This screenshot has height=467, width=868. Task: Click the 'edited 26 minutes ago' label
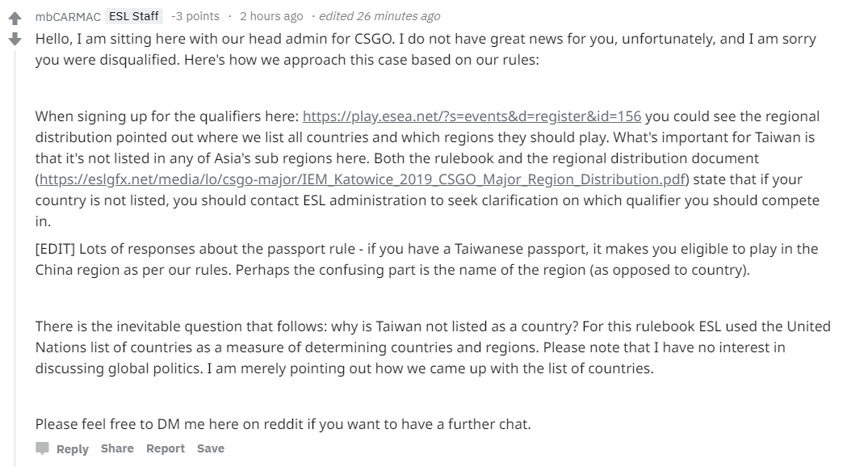tap(379, 16)
